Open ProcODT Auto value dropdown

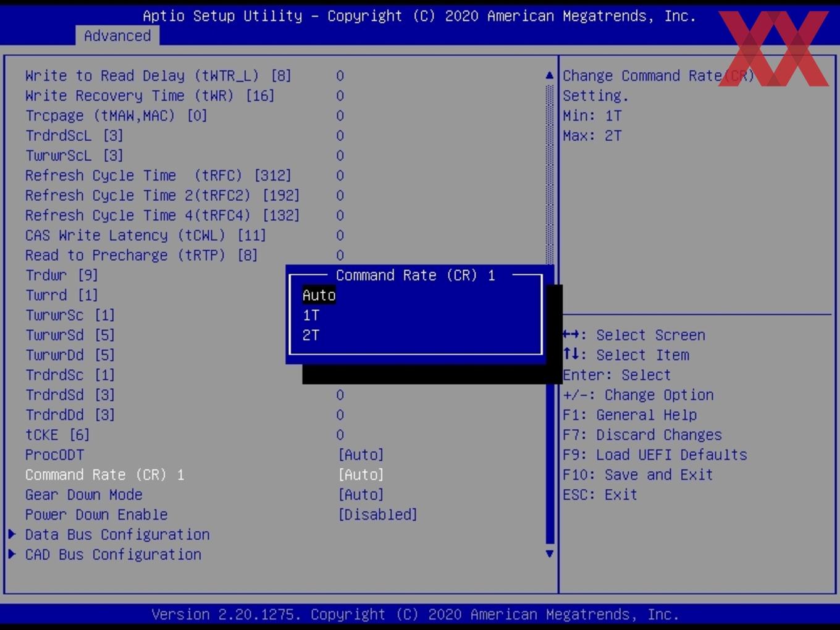[361, 455]
